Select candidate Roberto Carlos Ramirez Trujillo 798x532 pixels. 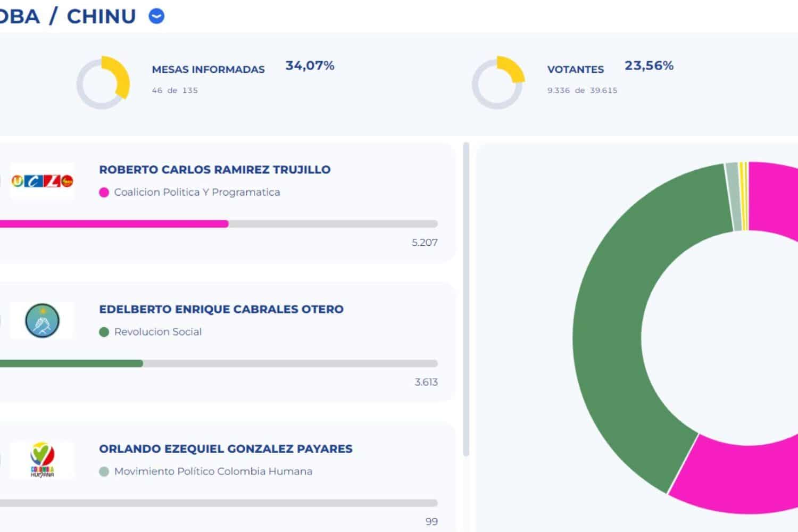pos(215,170)
